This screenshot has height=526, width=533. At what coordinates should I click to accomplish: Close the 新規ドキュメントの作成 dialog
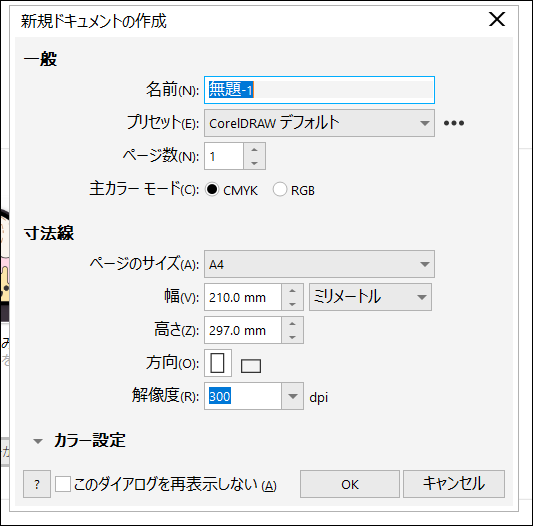[497, 19]
